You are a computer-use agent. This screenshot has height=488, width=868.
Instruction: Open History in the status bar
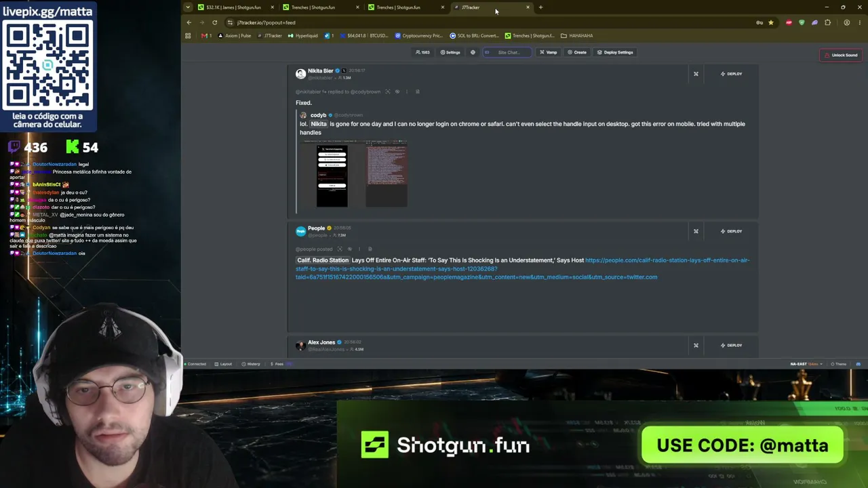[x=251, y=364]
